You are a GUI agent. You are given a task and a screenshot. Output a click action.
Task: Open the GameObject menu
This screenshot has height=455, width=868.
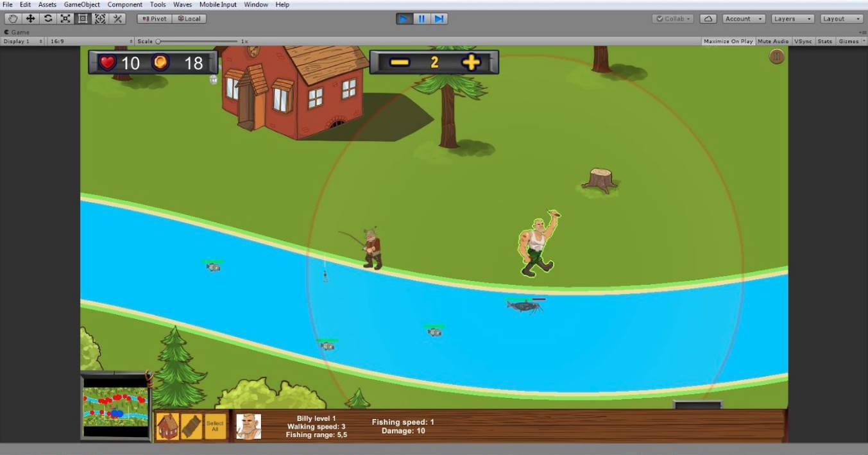pos(81,4)
